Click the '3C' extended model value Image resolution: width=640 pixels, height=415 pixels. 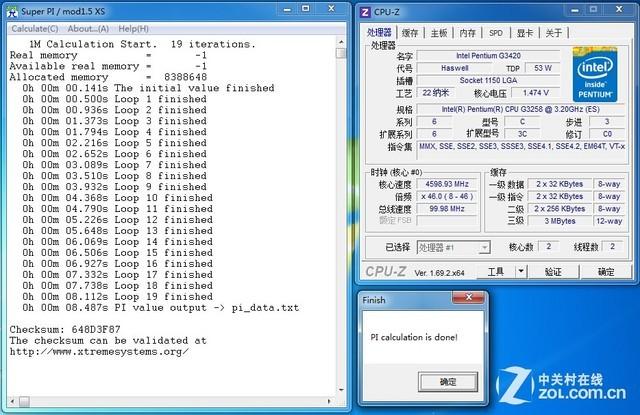(x=522, y=134)
